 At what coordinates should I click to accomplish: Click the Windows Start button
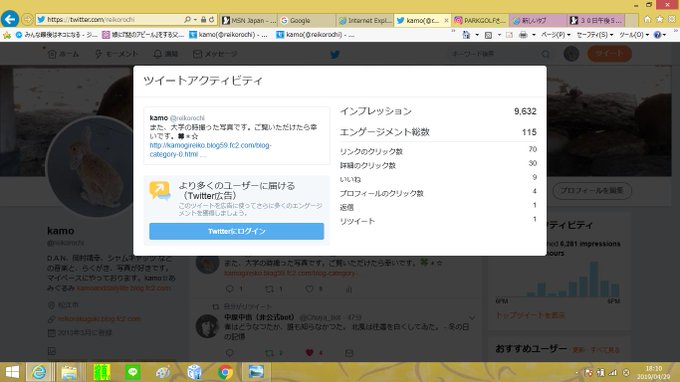pyautogui.click(x=12, y=372)
